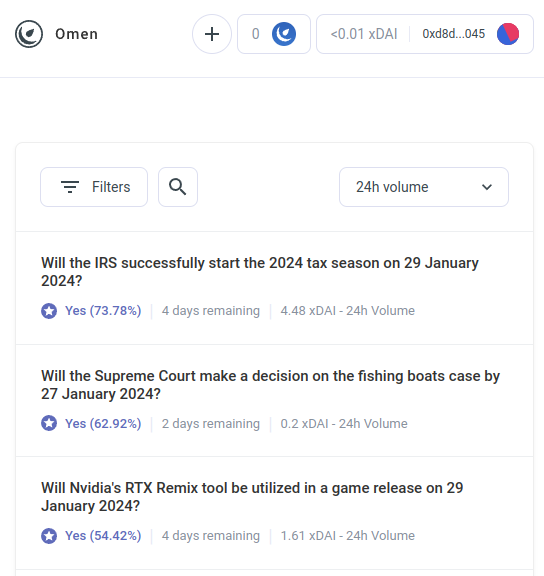Click the blue OMN token icon

tap(284, 34)
